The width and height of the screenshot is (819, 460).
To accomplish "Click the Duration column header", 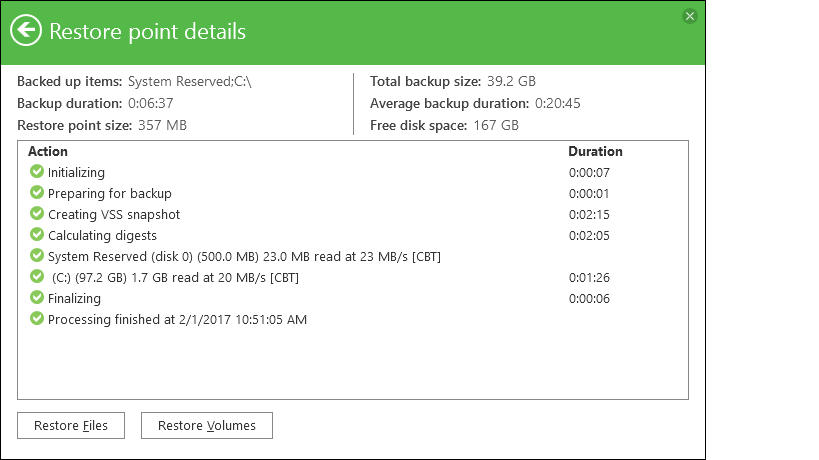I will pyautogui.click(x=595, y=152).
